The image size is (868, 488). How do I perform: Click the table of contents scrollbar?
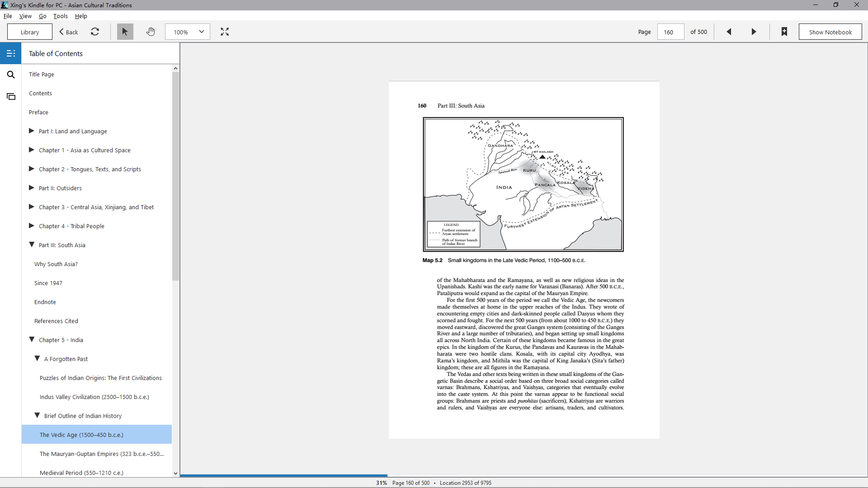(175, 176)
